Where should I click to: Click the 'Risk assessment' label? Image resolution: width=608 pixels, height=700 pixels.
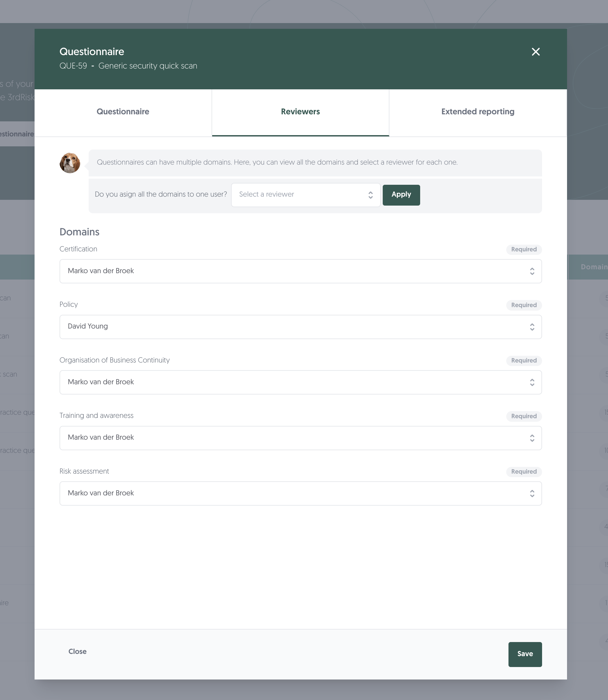point(84,471)
